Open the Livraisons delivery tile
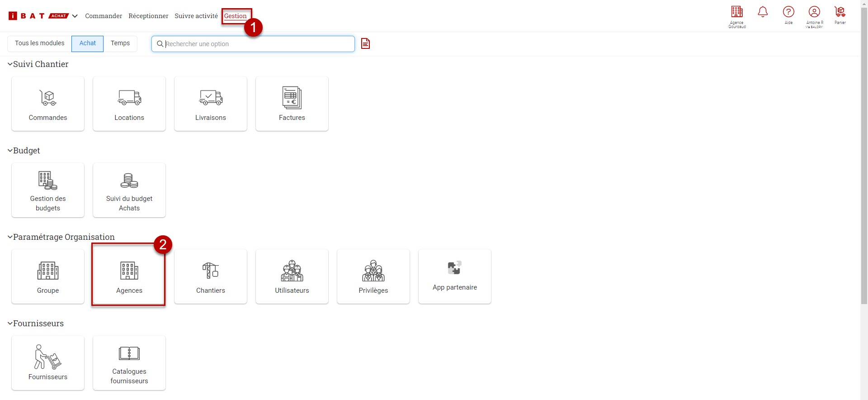Image resolution: width=868 pixels, height=400 pixels. coord(211,104)
